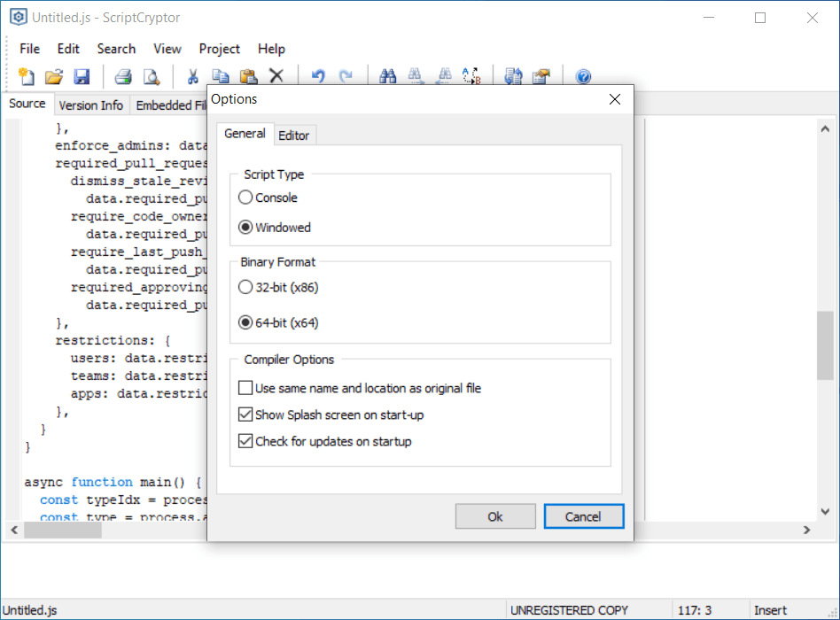
Task: Open the Embedded Files tab
Action: [169, 105]
